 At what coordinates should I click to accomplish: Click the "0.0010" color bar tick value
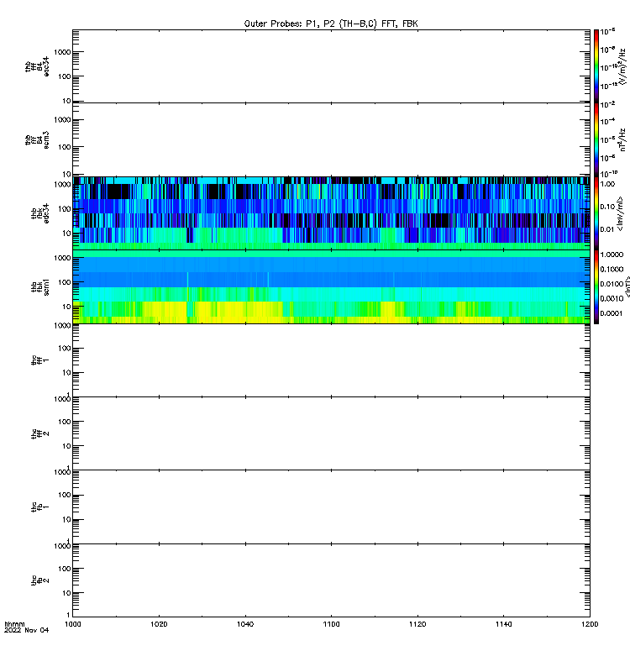(x=612, y=298)
